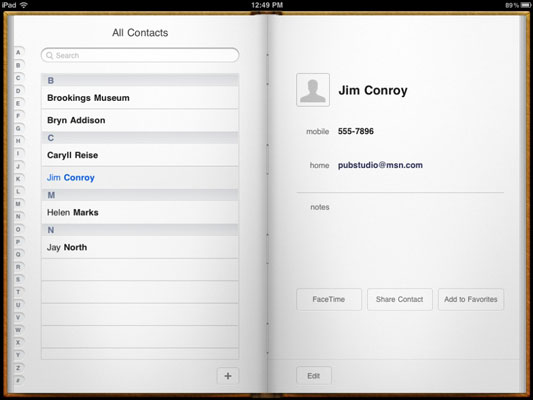The width and height of the screenshot is (533, 400).
Task: Click the notes field
Action: [400, 207]
